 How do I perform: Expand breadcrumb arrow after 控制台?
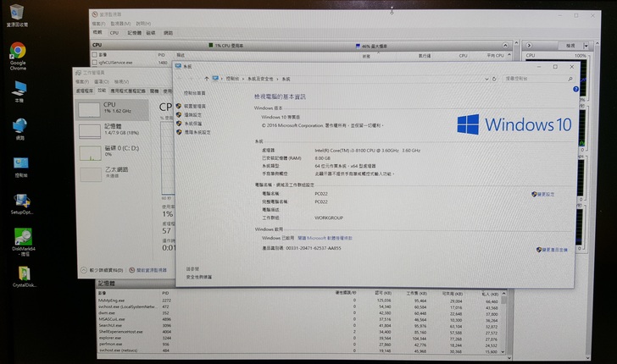click(243, 79)
